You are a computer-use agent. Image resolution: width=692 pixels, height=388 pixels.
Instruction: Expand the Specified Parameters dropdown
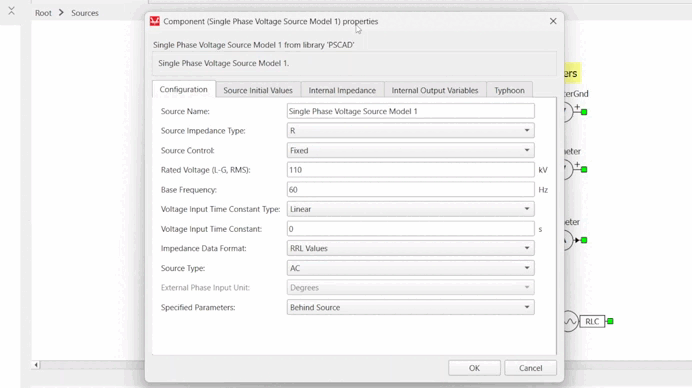410,308
